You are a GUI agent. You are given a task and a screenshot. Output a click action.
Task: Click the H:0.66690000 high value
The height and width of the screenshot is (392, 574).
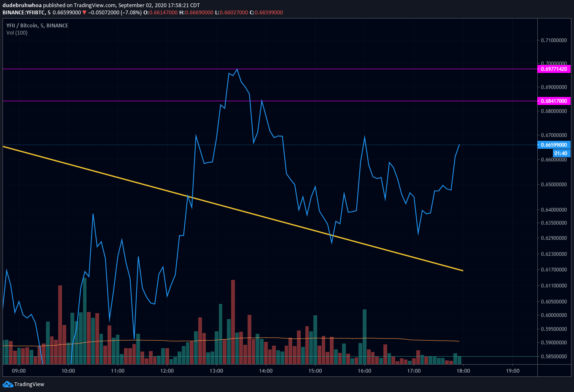click(x=196, y=13)
